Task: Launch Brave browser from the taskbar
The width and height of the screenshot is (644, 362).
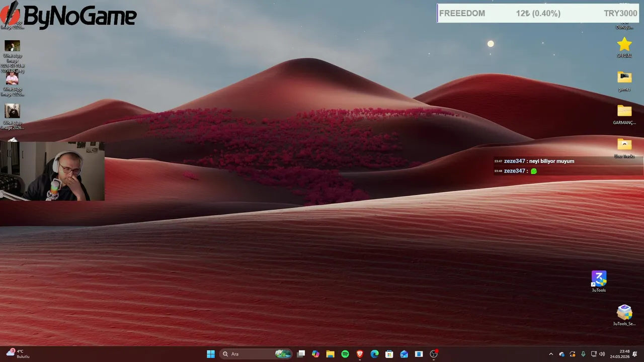Action: point(360,354)
